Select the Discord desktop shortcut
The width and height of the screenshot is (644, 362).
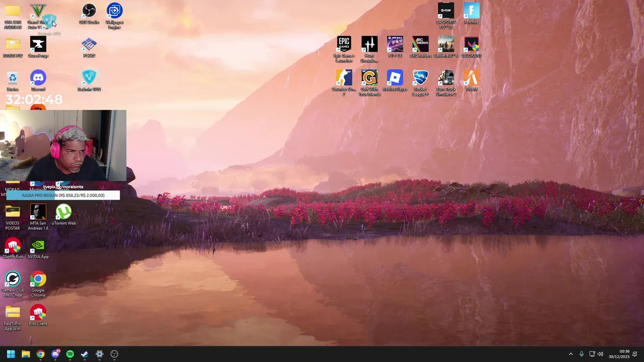pyautogui.click(x=38, y=81)
